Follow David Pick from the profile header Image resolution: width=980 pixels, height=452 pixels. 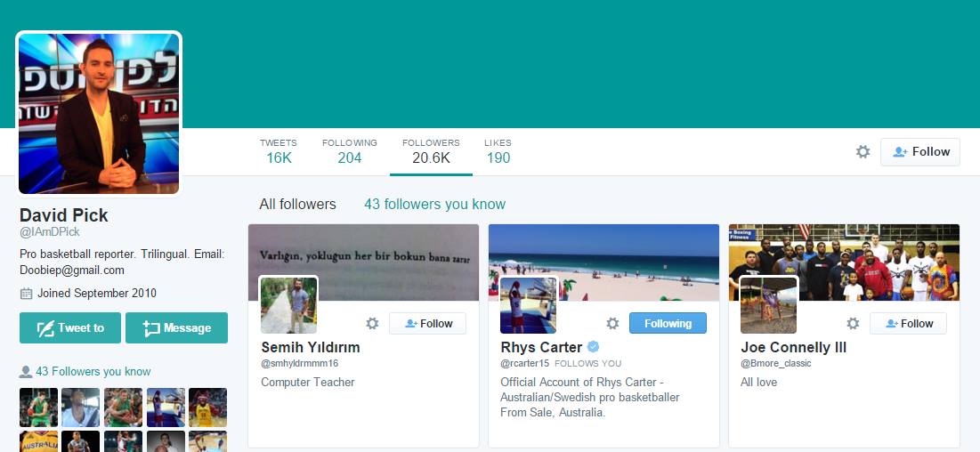click(x=920, y=152)
